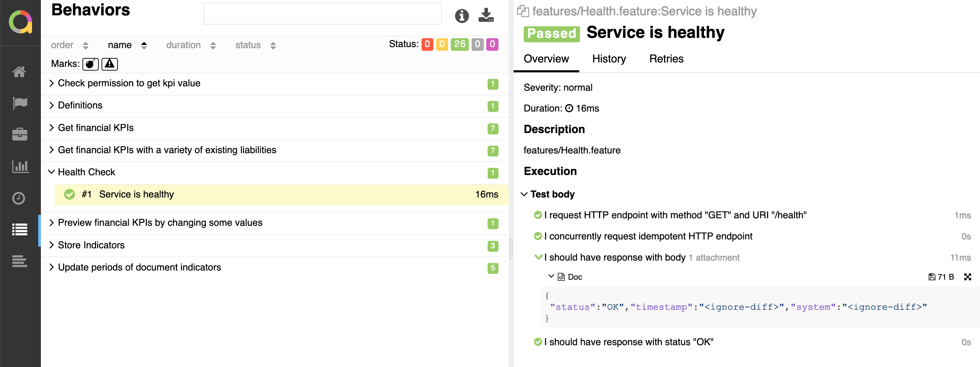This screenshot has height=367, width=980.
Task: Open the Suites briefcase icon in sidebar
Action: pyautogui.click(x=19, y=134)
